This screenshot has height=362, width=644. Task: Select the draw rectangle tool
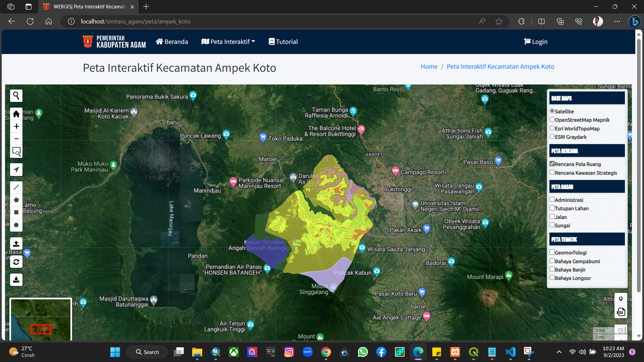pyautogui.click(x=16, y=213)
